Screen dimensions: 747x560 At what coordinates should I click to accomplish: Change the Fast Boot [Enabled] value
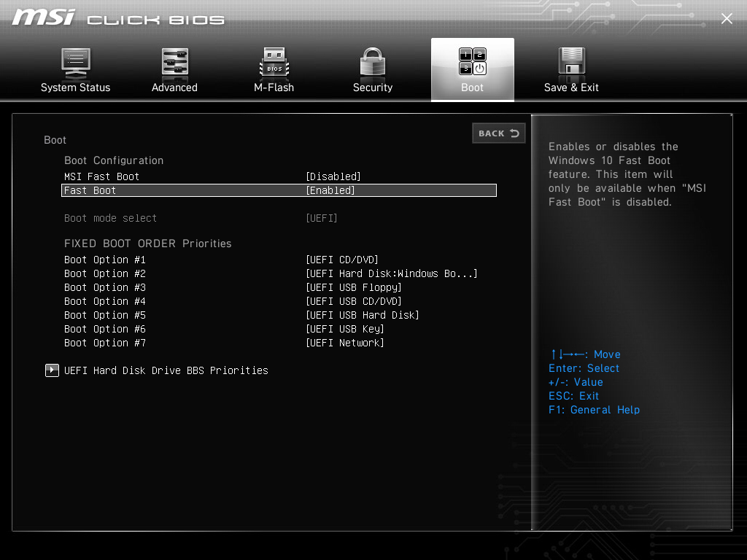[x=330, y=190]
